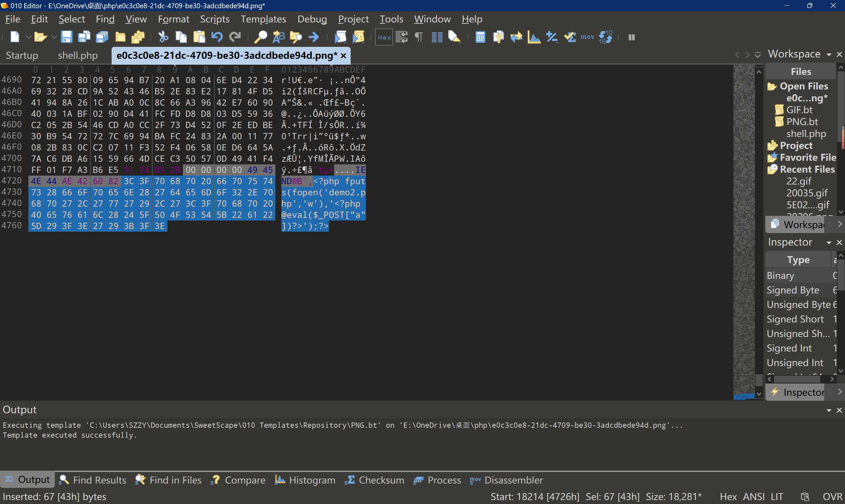This screenshot has height=504, width=845.
Task: Click the Undo arrow icon
Action: (217, 37)
